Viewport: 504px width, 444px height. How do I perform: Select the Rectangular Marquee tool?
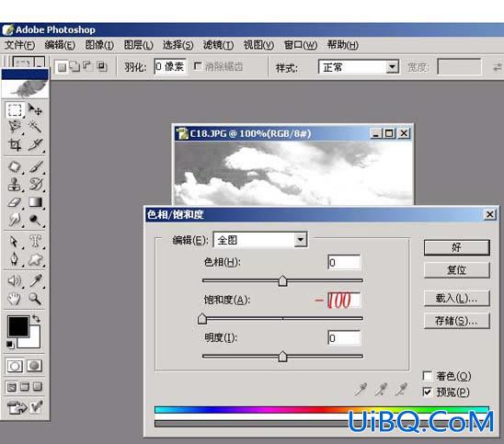(x=15, y=110)
